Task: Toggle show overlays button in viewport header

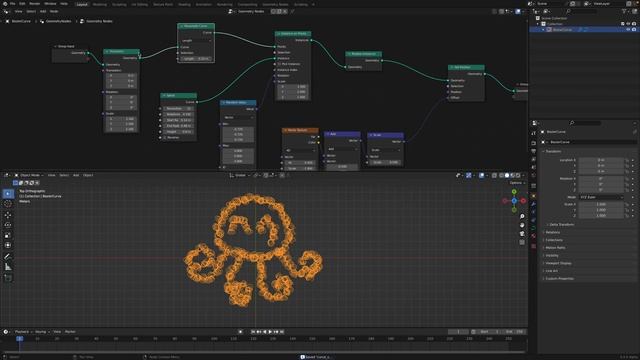Action: click(x=482, y=175)
